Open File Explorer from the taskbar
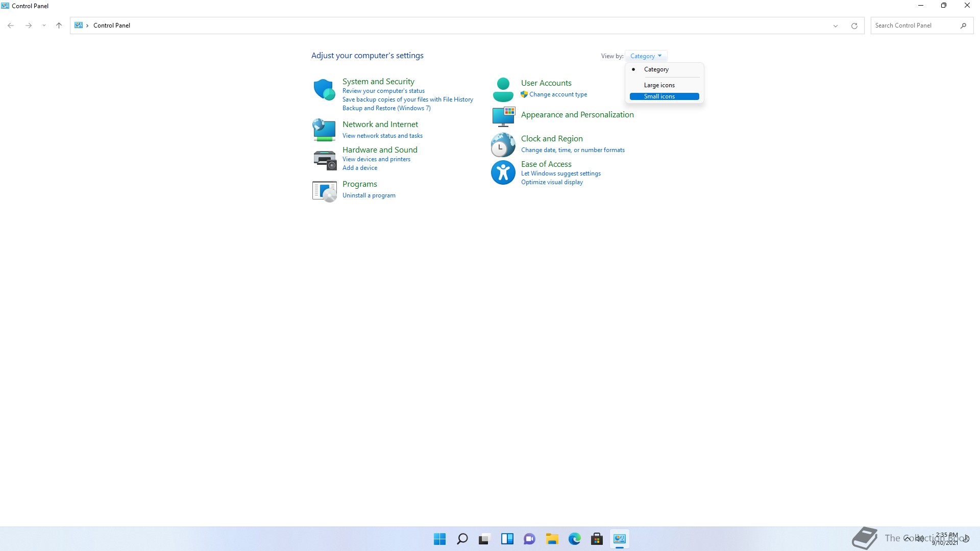 click(x=552, y=539)
